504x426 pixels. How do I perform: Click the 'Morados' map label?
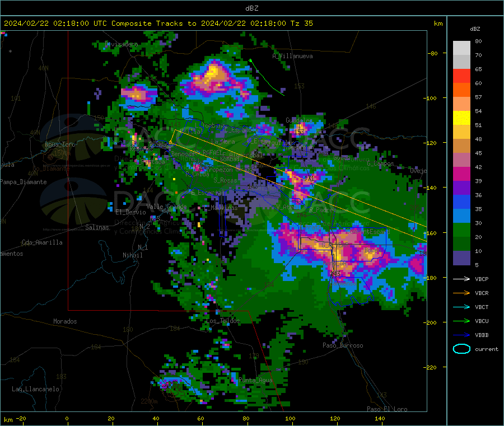tap(65, 321)
